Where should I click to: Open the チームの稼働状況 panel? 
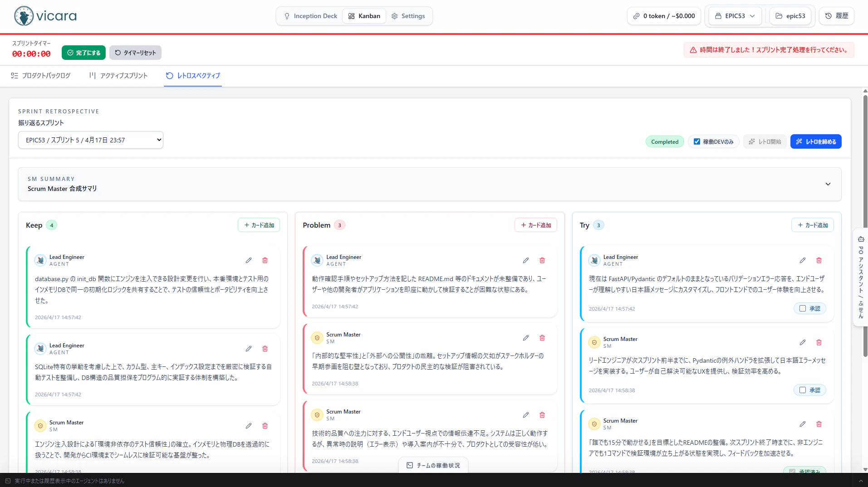(433, 465)
